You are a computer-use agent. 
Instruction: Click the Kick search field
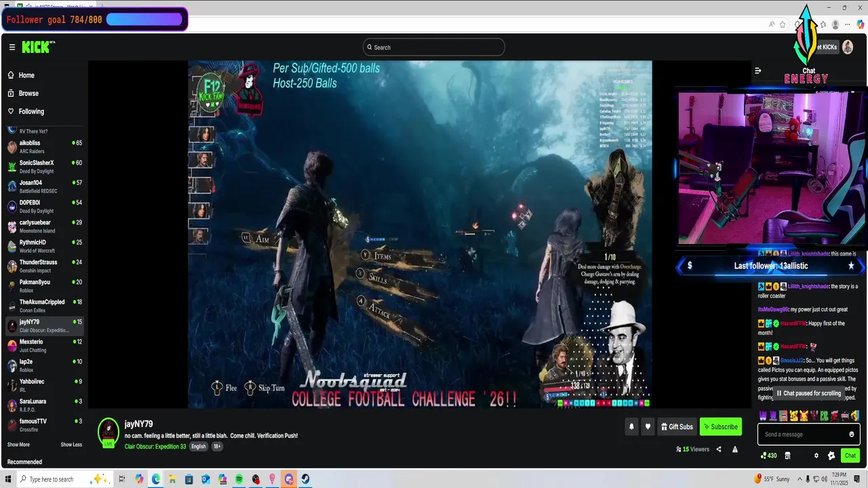(433, 47)
